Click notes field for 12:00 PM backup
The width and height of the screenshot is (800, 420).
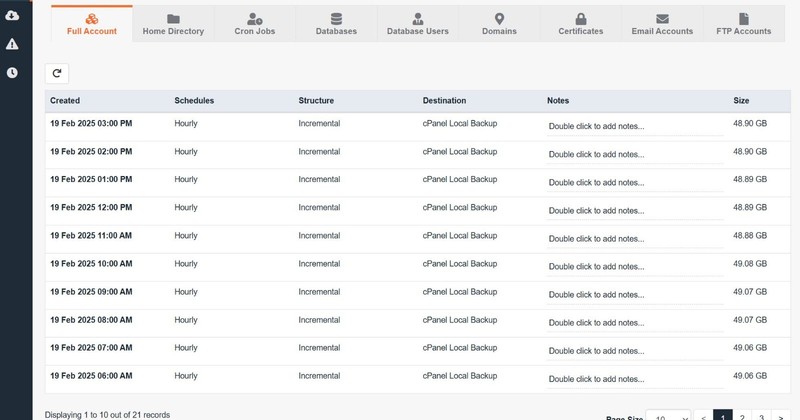tap(635, 210)
